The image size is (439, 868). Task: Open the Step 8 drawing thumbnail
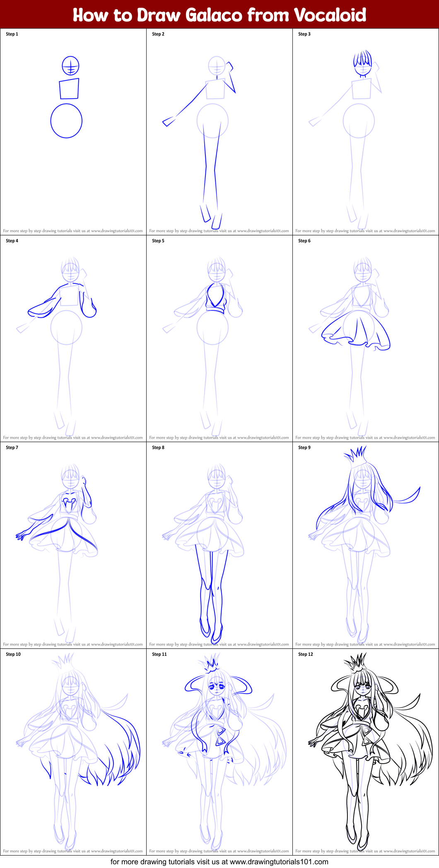click(219, 545)
